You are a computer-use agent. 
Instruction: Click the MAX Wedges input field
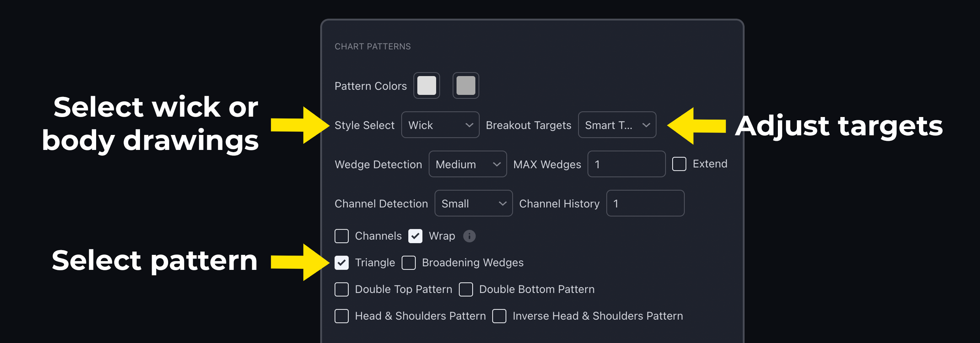point(626,164)
